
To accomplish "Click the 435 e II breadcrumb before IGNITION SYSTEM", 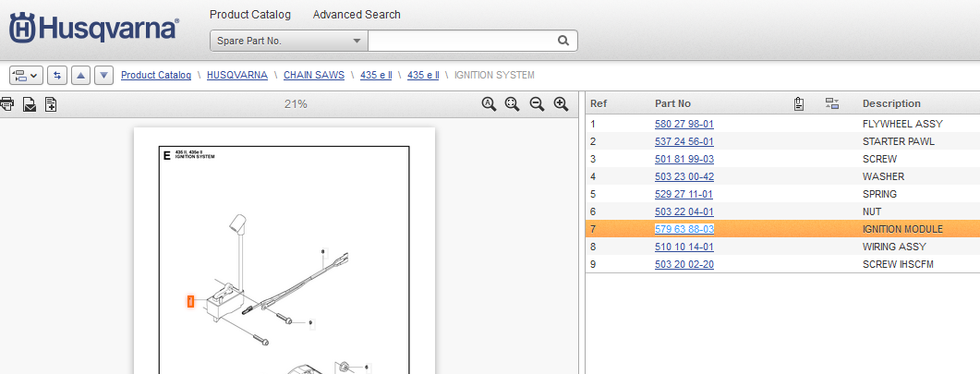I will tap(423, 75).
